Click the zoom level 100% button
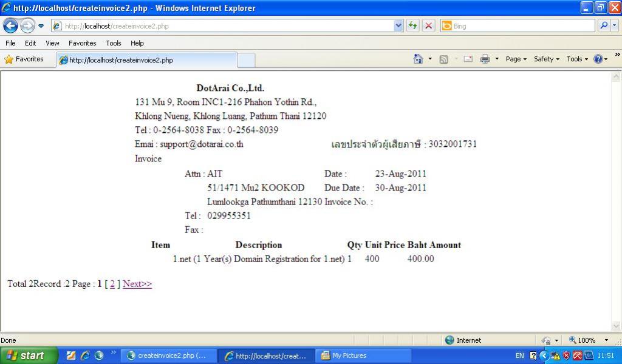622x364 pixels. [x=583, y=340]
